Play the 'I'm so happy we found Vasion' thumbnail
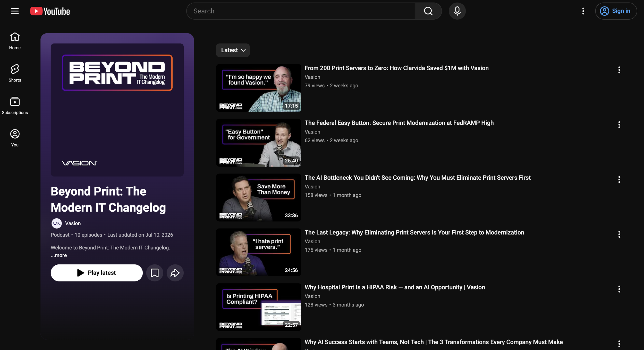Viewport: 644px width, 350px height. [x=259, y=88]
